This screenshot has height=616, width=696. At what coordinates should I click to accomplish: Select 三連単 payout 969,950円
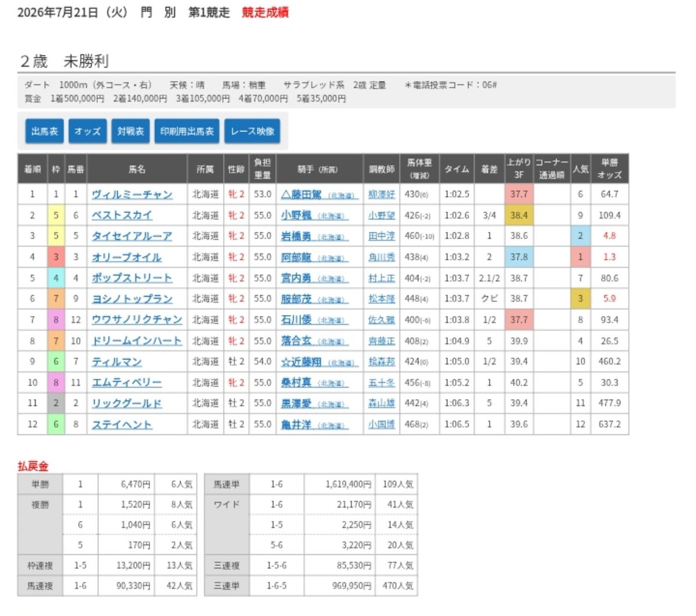352,586
